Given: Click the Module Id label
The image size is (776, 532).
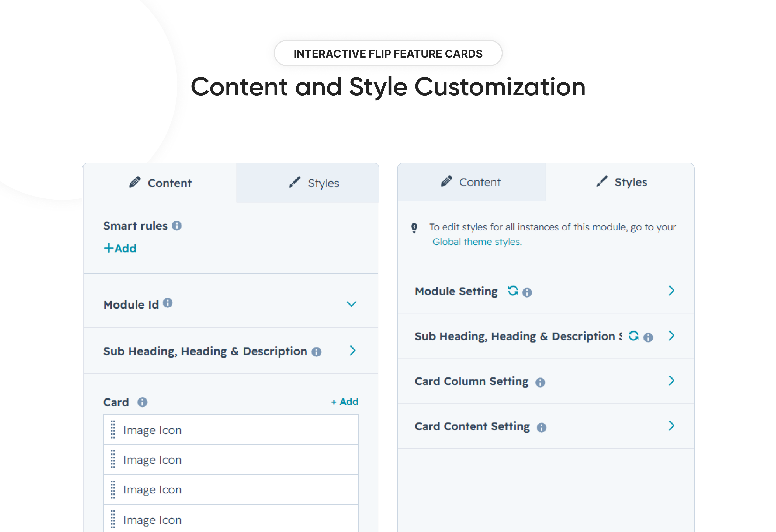Looking at the screenshot, I should click(131, 304).
